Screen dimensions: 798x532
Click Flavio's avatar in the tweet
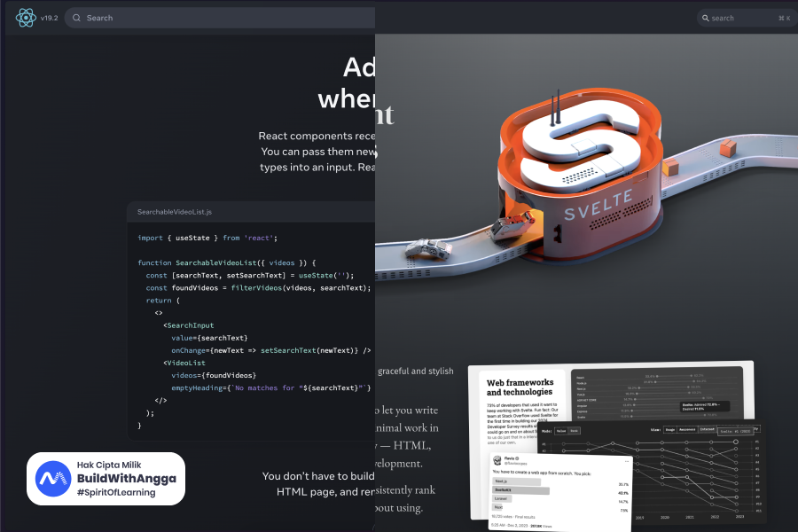pos(497,461)
